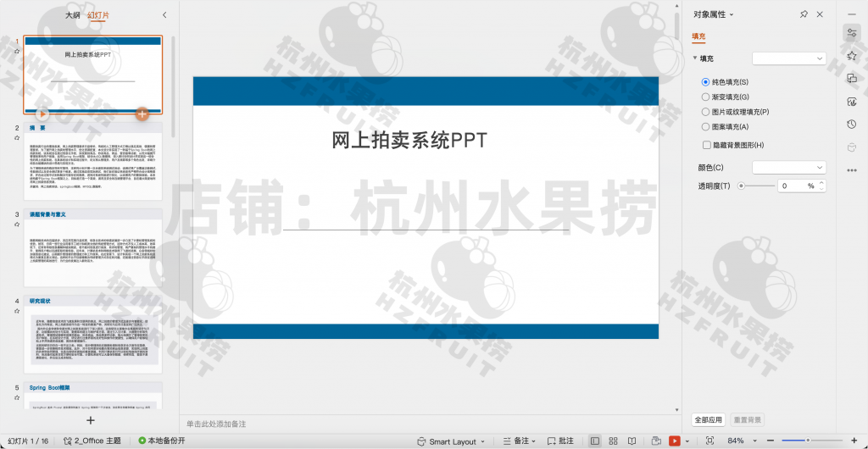Pin the 对象属性 panel
Image resolution: width=868 pixels, height=449 pixels.
(x=804, y=14)
